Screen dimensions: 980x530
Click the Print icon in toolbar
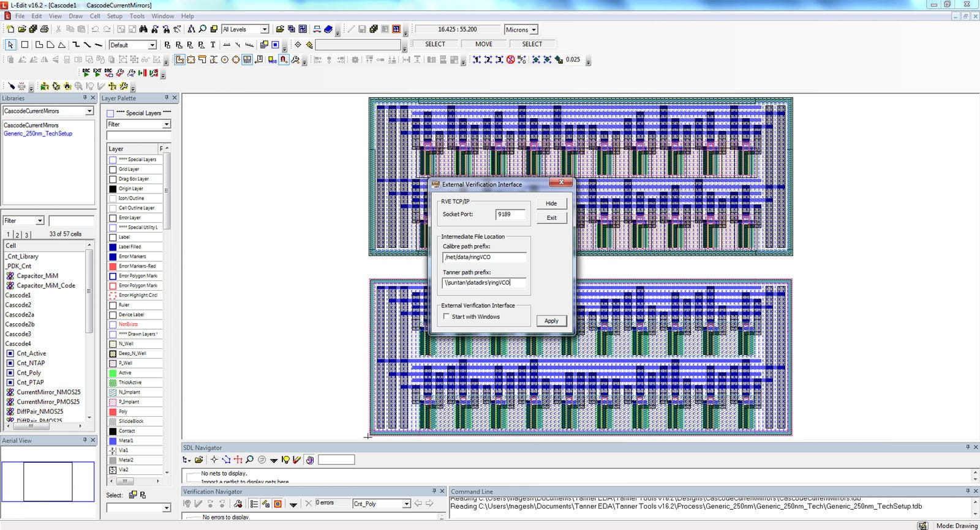coord(44,29)
